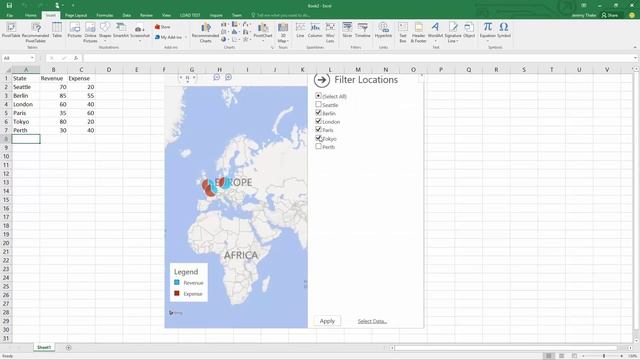This screenshot has width=640, height=360.
Task: Click the Expense legend color swatch
Action: pyautogui.click(x=177, y=293)
